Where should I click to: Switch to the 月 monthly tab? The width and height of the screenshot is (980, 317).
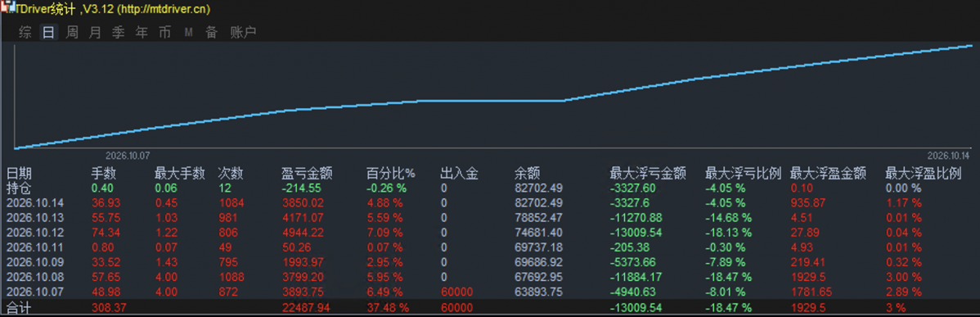tap(95, 33)
